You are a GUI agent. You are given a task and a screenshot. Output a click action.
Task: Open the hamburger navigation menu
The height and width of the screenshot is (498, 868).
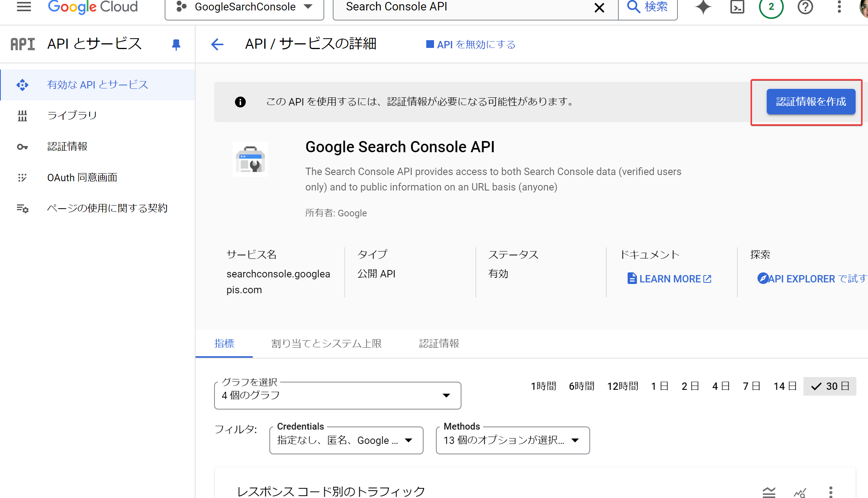[x=24, y=7]
